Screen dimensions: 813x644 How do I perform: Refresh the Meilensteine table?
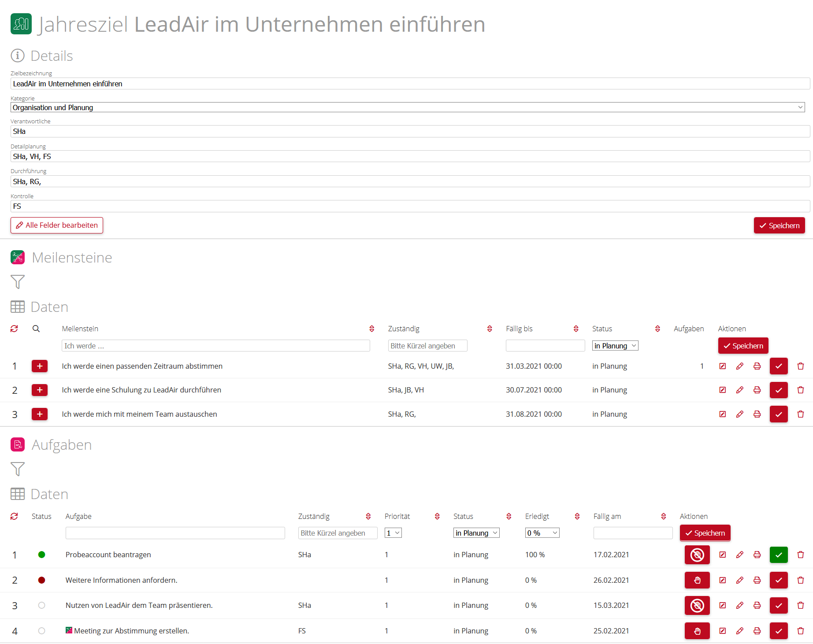tap(14, 329)
